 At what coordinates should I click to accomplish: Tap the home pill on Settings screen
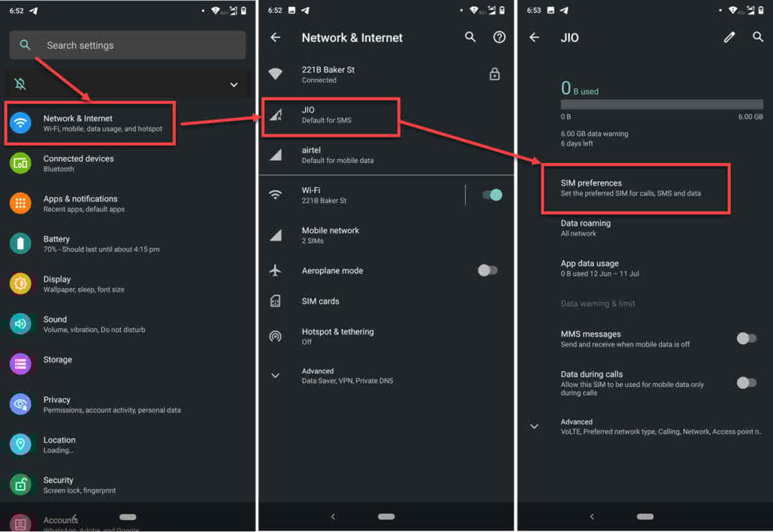click(x=128, y=517)
